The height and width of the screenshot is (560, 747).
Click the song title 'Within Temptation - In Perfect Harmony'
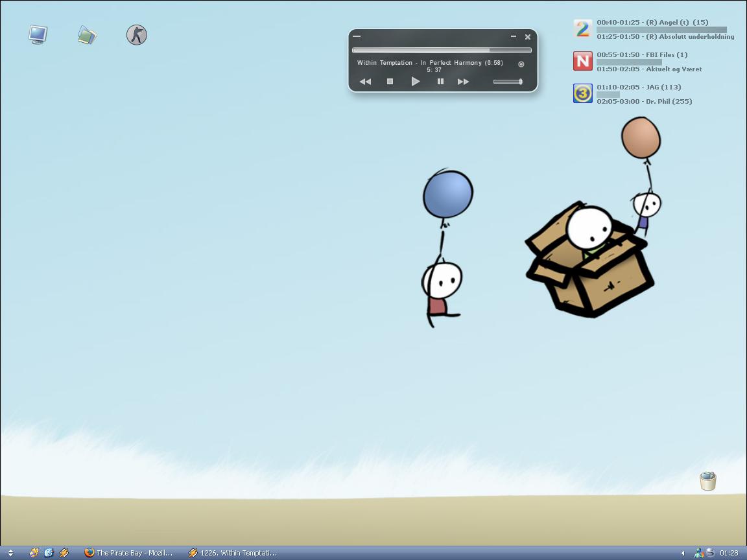point(420,62)
